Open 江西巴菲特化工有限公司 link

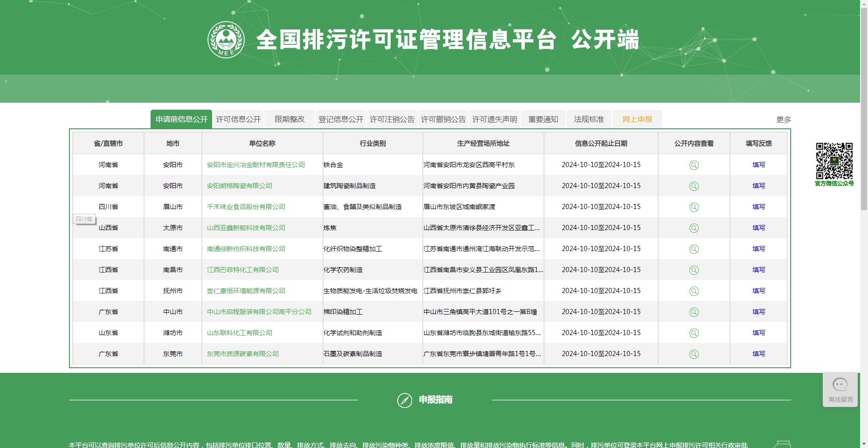pyautogui.click(x=243, y=270)
